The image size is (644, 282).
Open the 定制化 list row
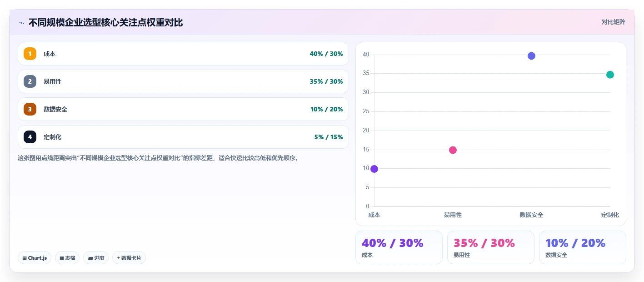tap(183, 137)
